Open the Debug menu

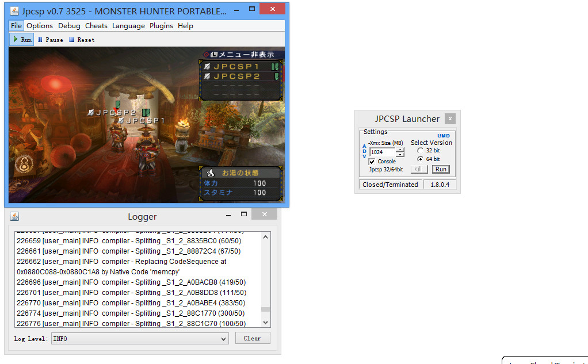(x=69, y=25)
